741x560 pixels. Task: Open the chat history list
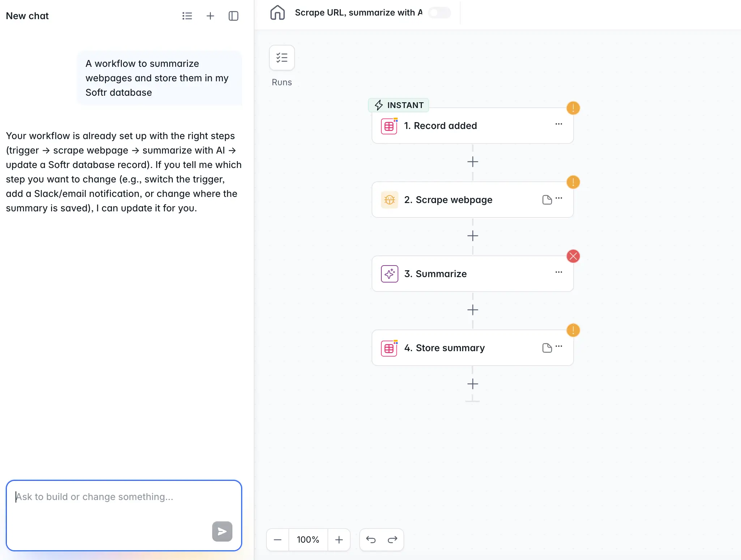187,16
